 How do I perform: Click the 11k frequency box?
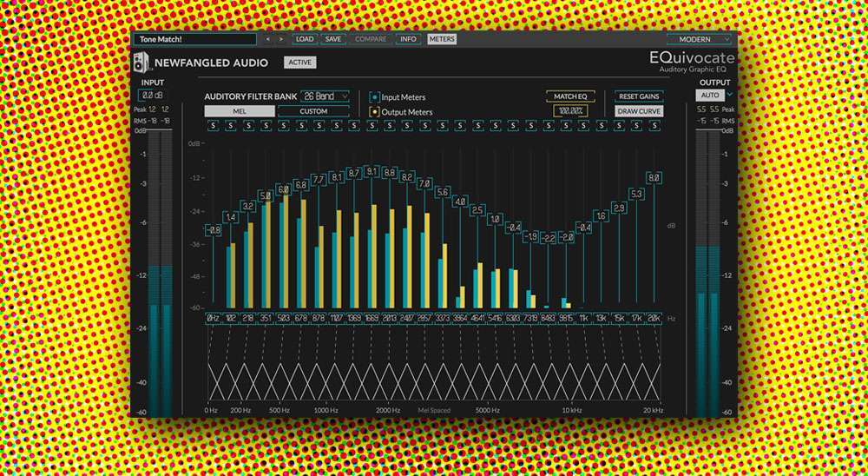[x=583, y=319]
